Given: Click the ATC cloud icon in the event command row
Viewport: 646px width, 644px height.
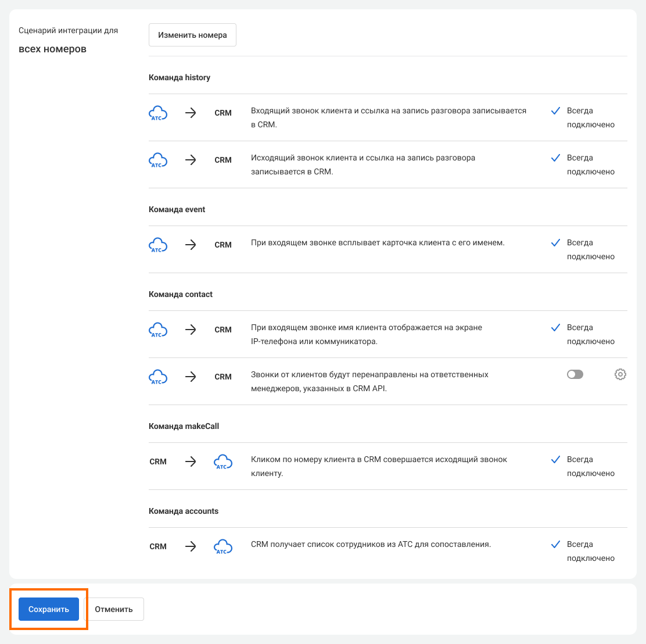Looking at the screenshot, I should point(158,245).
